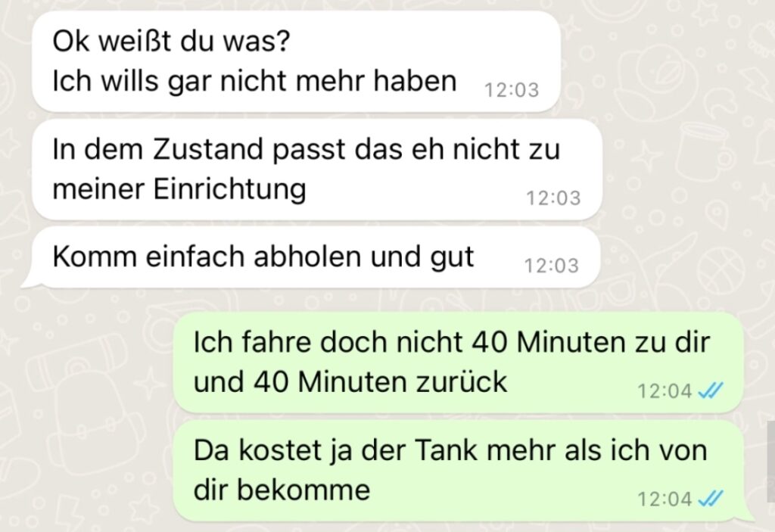The image size is (775, 532).
Task: Click the 12:03 timestamp of 'Ich wills gar nicht' message
Action: [x=511, y=91]
